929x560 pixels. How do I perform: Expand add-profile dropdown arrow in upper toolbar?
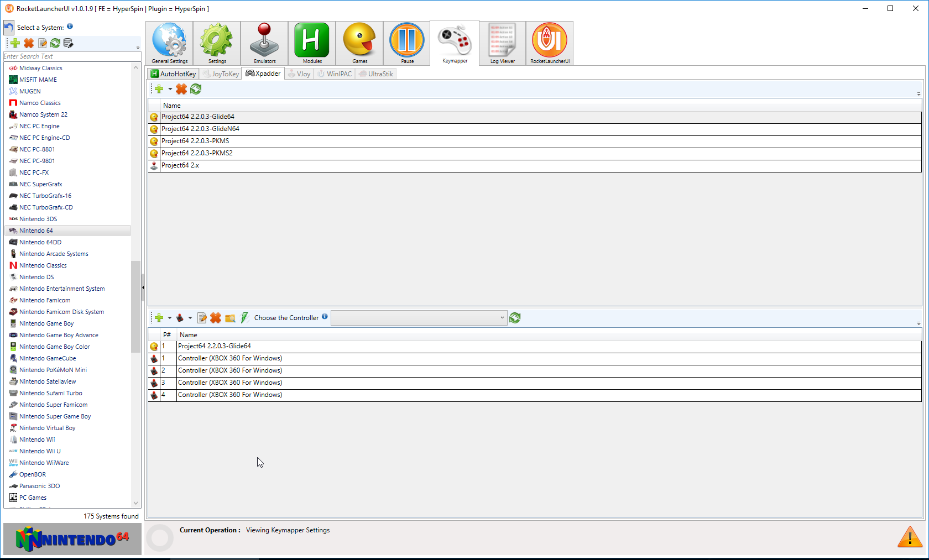tap(170, 89)
